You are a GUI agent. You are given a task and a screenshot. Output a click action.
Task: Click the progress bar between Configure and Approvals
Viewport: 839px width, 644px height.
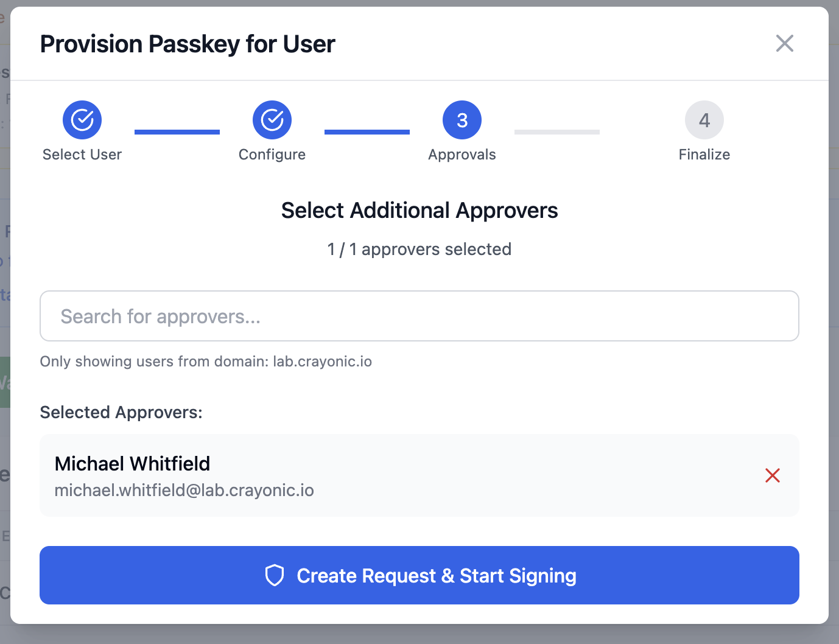tap(367, 132)
